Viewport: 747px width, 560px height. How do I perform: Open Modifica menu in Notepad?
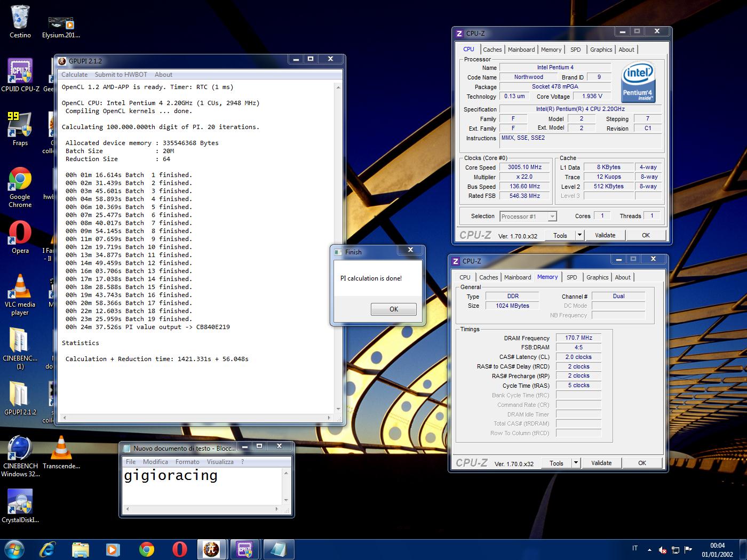coord(155,462)
